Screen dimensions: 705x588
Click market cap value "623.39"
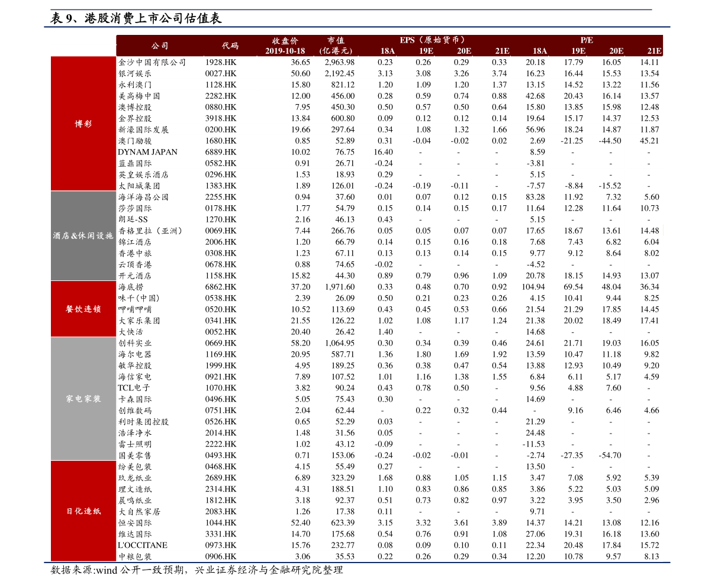[343, 523]
